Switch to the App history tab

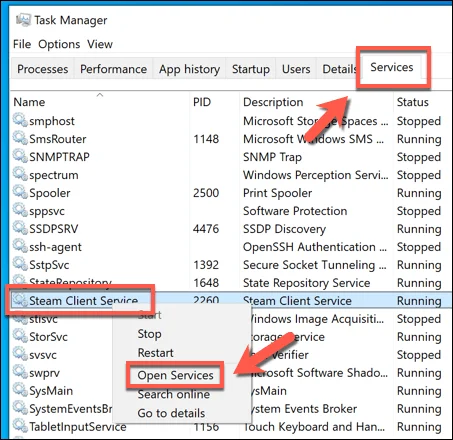[189, 69]
